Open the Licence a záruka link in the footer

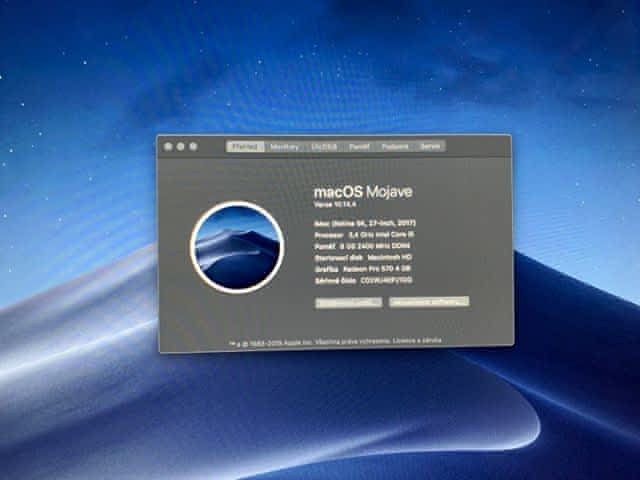[417, 340]
